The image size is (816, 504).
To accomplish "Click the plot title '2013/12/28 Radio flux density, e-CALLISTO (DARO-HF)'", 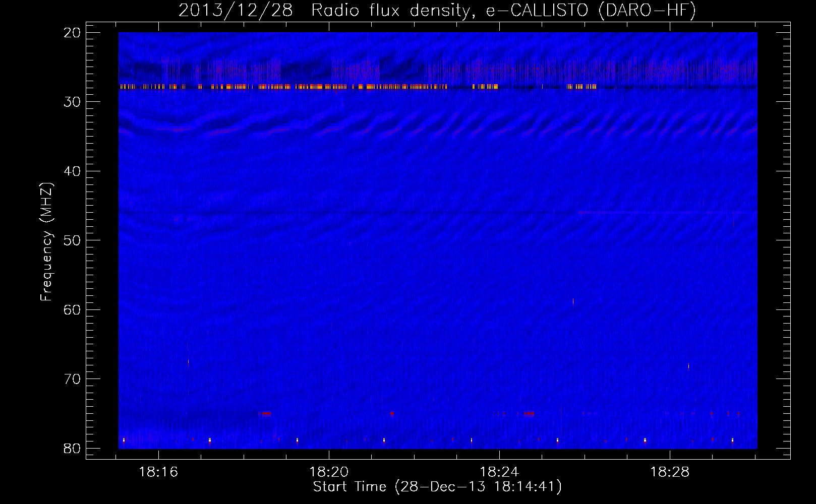I will [x=437, y=11].
